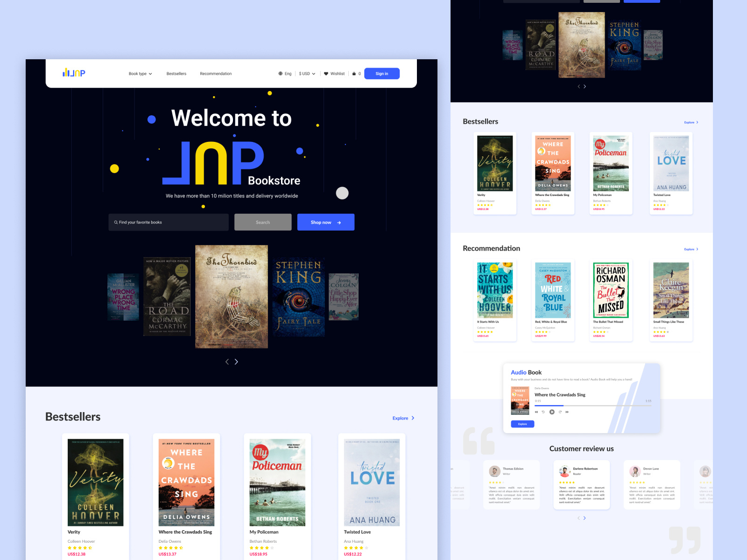Open the Wishlist heart icon
The width and height of the screenshot is (747, 560).
point(326,74)
